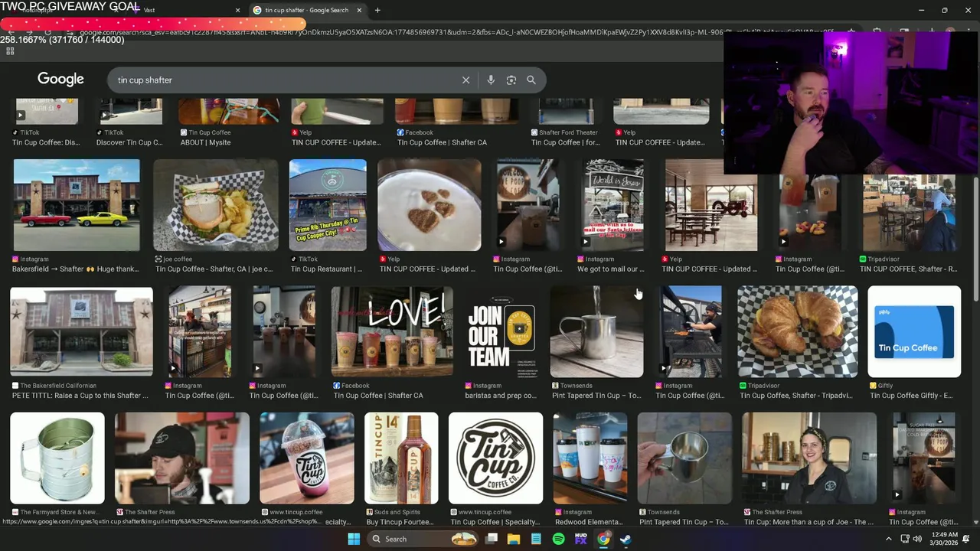
Task: Open the man in black cap thumbnail
Action: coord(182,458)
